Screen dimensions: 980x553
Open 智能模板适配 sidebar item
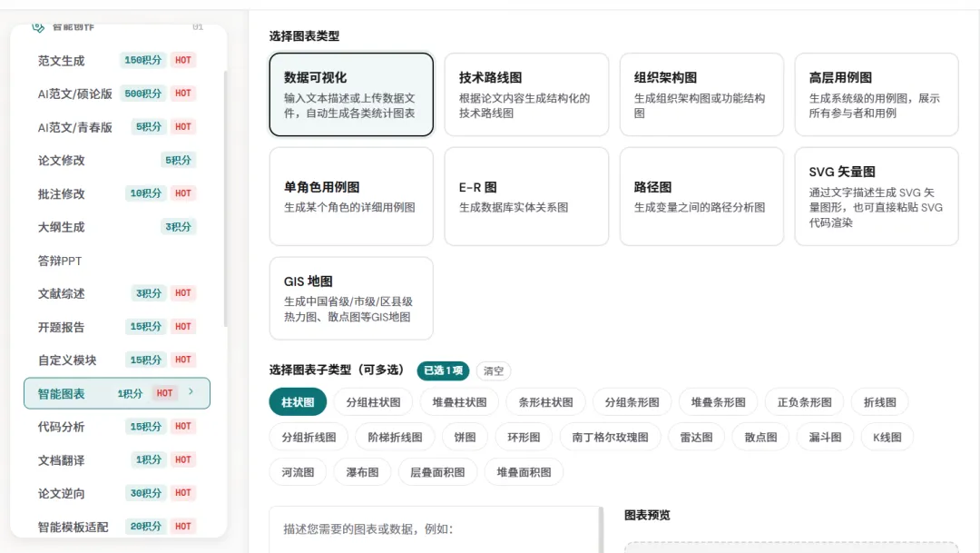pyautogui.click(x=117, y=527)
